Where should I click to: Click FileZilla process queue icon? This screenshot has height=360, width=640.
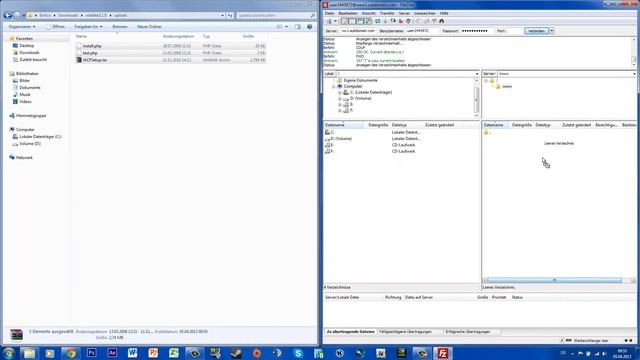(x=385, y=21)
